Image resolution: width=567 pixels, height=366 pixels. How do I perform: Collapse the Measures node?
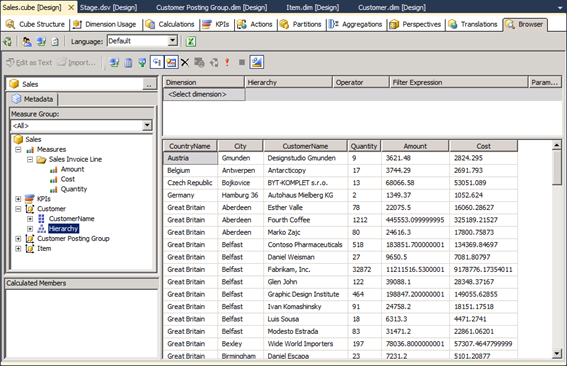pyautogui.click(x=18, y=149)
